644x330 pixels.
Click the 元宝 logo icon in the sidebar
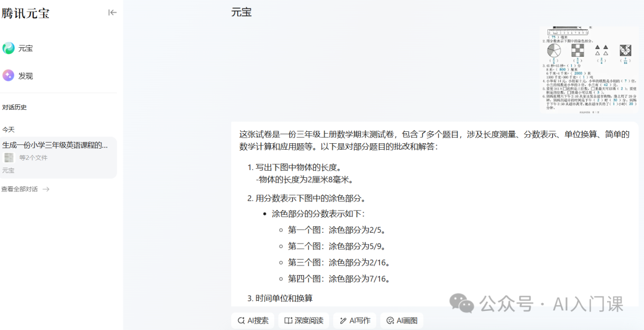(8, 48)
